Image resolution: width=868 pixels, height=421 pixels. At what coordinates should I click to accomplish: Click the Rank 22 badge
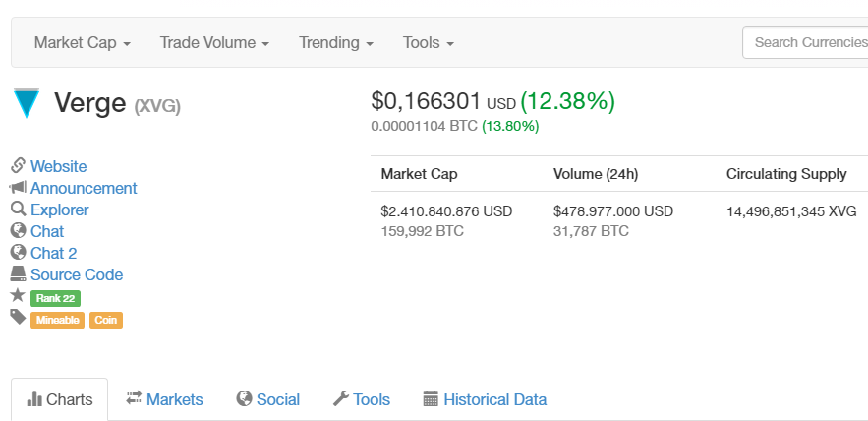(x=55, y=298)
